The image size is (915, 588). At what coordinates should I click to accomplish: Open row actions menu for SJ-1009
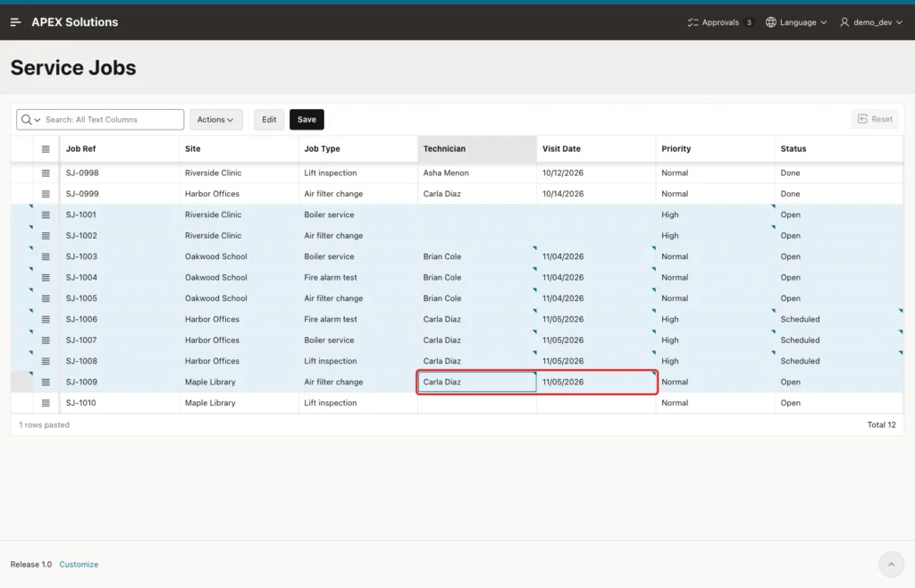46,382
